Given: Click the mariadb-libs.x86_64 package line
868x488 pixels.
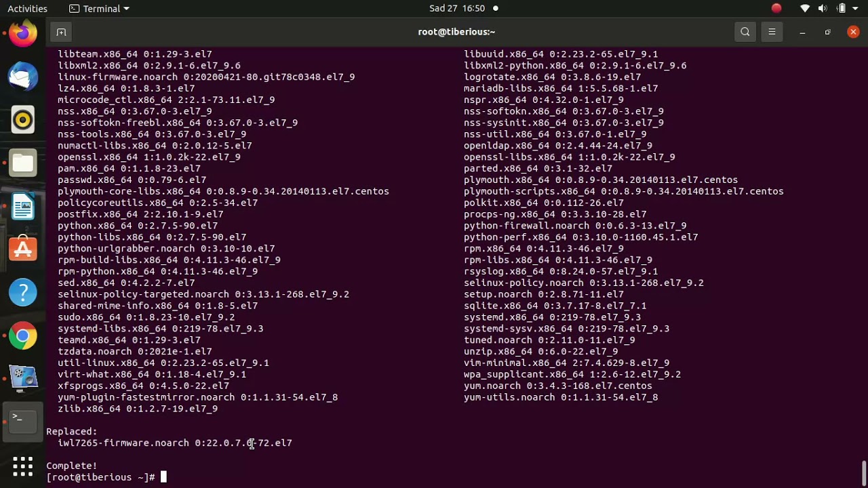Looking at the screenshot, I should [x=561, y=88].
